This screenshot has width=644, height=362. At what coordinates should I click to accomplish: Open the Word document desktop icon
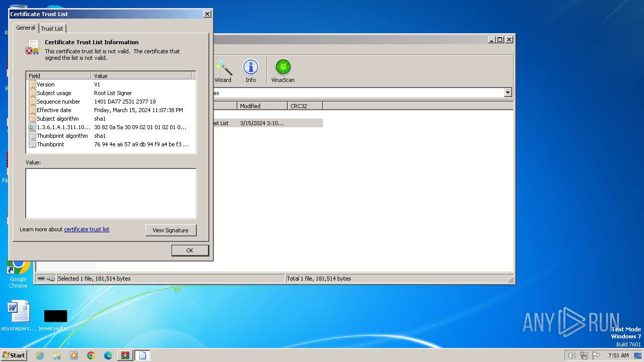tap(19, 316)
